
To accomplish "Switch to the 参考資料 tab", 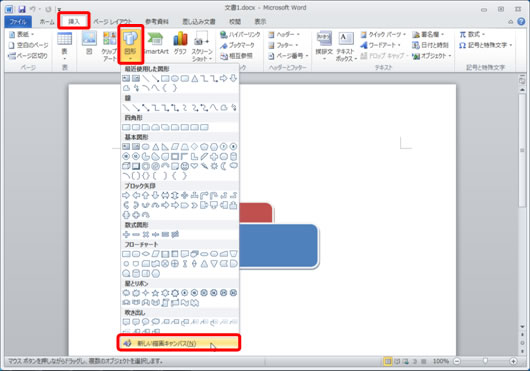I will 157,22.
